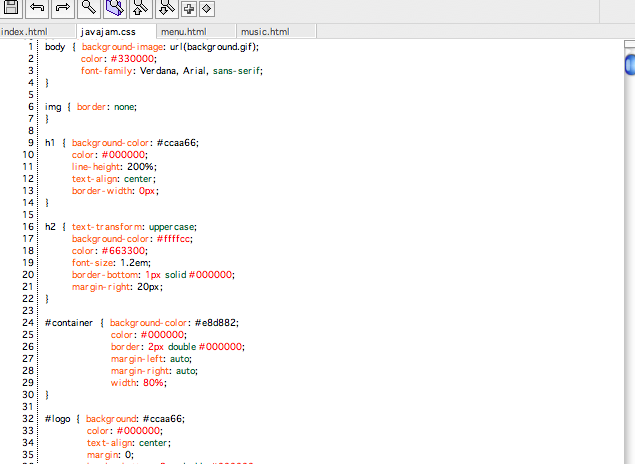Viewport: 635px width, 464px height.
Task: Click the '#663300' color value
Action: [x=123, y=251]
